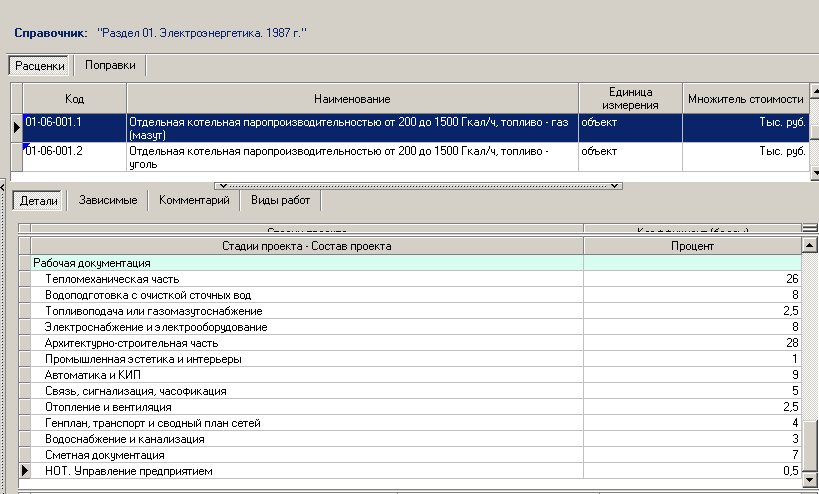Collapse the Рабочая документация group row

pyautogui.click(x=91, y=262)
